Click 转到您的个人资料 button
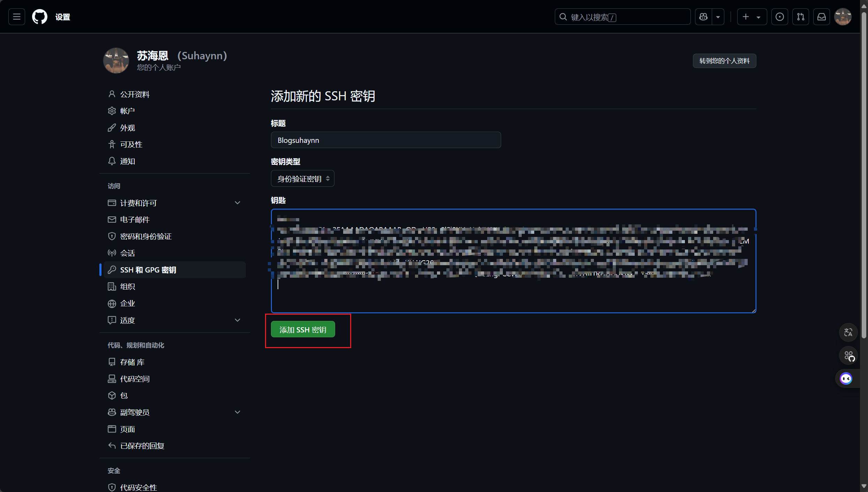This screenshot has width=868, height=492. click(724, 61)
